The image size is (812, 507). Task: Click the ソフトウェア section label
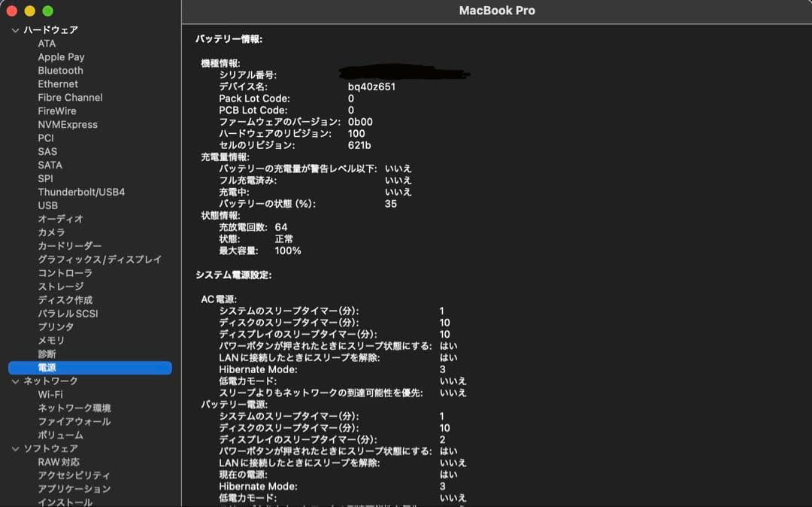pyautogui.click(x=50, y=449)
